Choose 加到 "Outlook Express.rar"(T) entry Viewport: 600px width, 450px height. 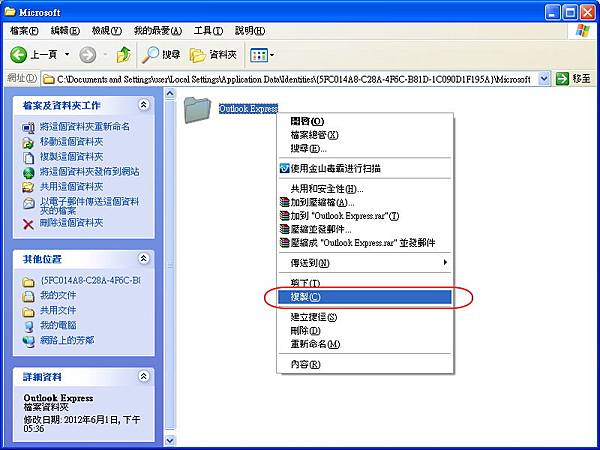(x=365, y=216)
